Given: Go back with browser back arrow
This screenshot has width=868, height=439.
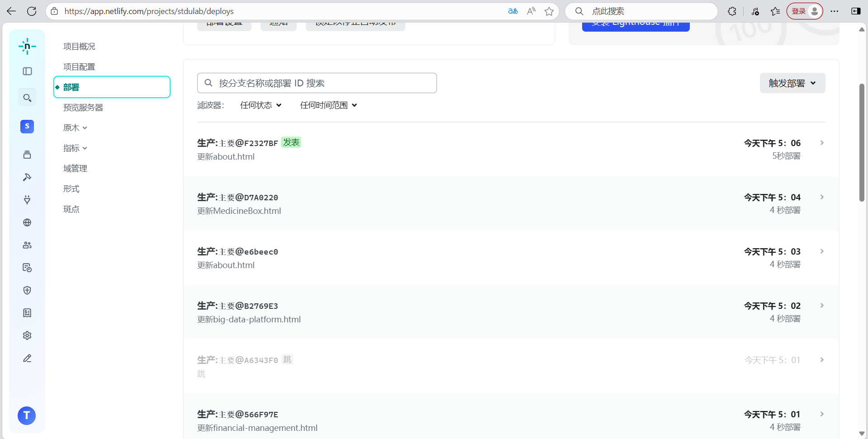Looking at the screenshot, I should pos(11,11).
